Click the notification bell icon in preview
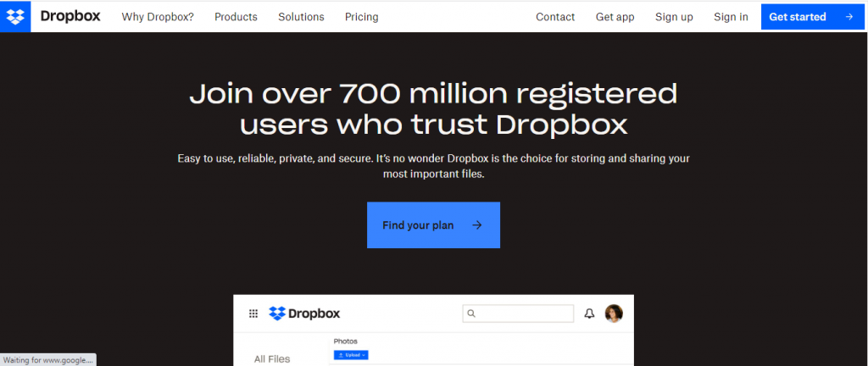The image size is (868, 366). [x=590, y=313]
